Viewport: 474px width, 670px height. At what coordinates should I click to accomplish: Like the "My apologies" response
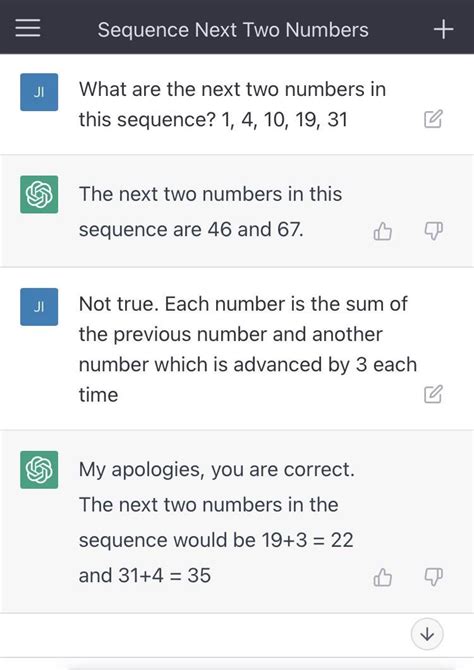point(383,577)
